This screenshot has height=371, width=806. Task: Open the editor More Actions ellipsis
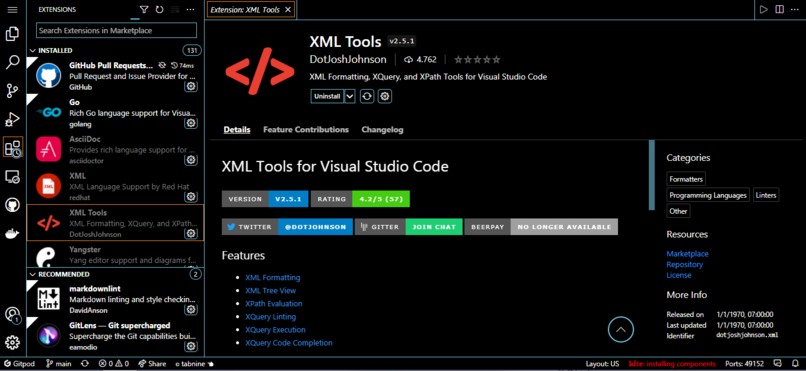795,9
